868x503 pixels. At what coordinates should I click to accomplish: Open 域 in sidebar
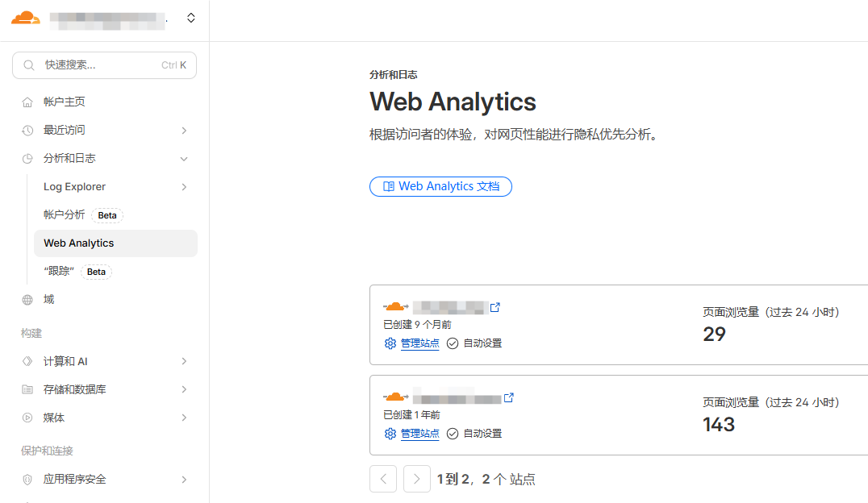click(48, 299)
